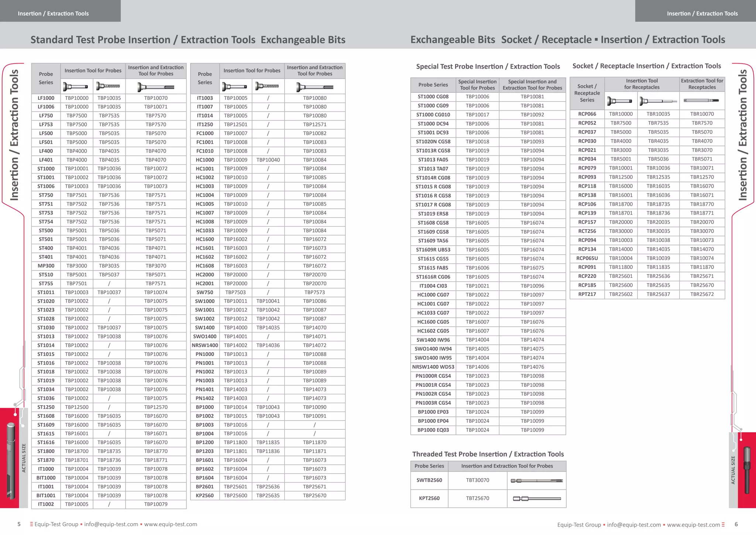Click the 'Socket / Receptacle Insertion / Extraction Tools' table heading
Viewport: 756px width, 535px height.
646,66
